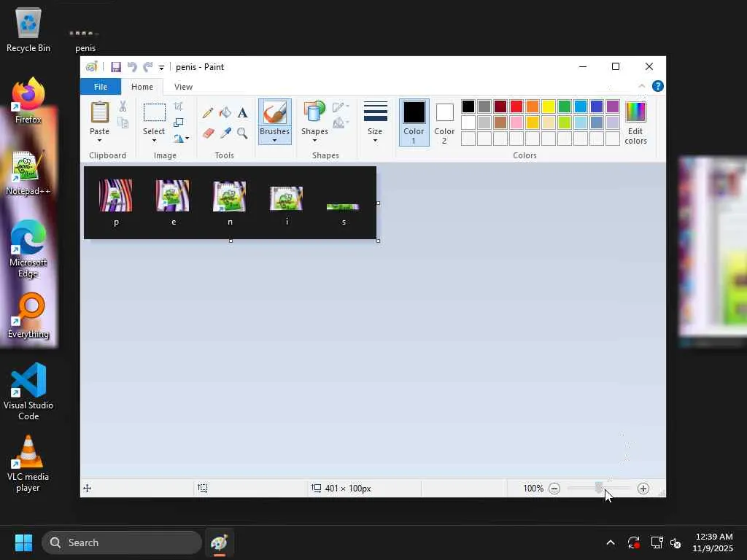Open the shape Outline dropdown
The width and height of the screenshot is (747, 560).
341,106
